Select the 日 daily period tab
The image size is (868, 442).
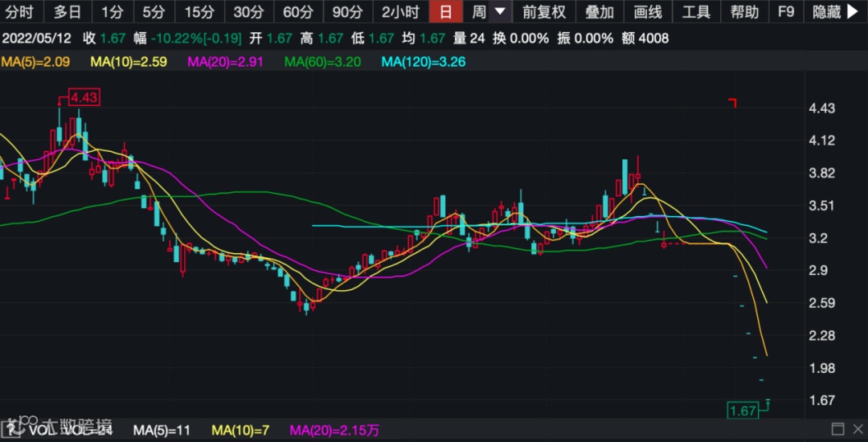coord(446,11)
